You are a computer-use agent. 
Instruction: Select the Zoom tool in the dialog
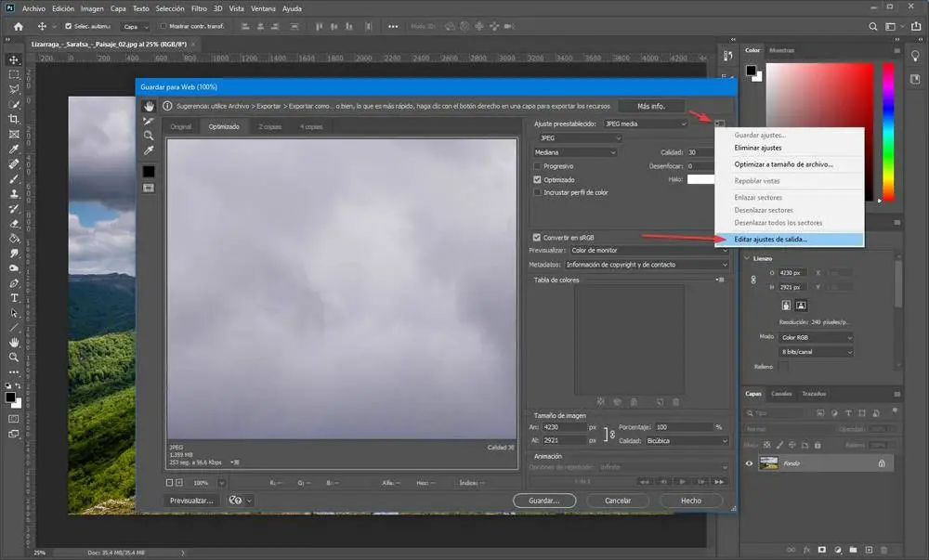point(148,135)
